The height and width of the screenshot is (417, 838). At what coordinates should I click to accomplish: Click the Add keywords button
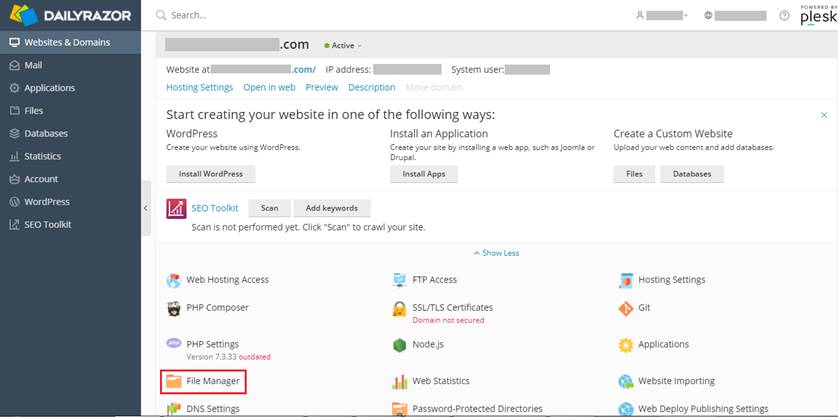click(332, 208)
